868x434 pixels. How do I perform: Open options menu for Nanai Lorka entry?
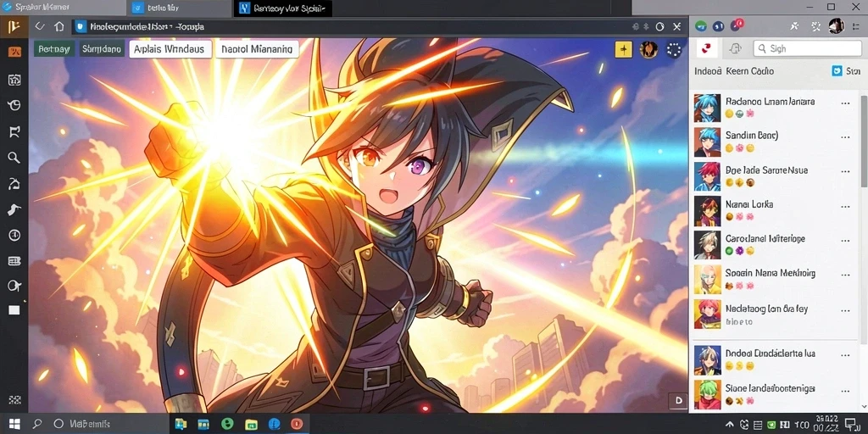pos(845,207)
